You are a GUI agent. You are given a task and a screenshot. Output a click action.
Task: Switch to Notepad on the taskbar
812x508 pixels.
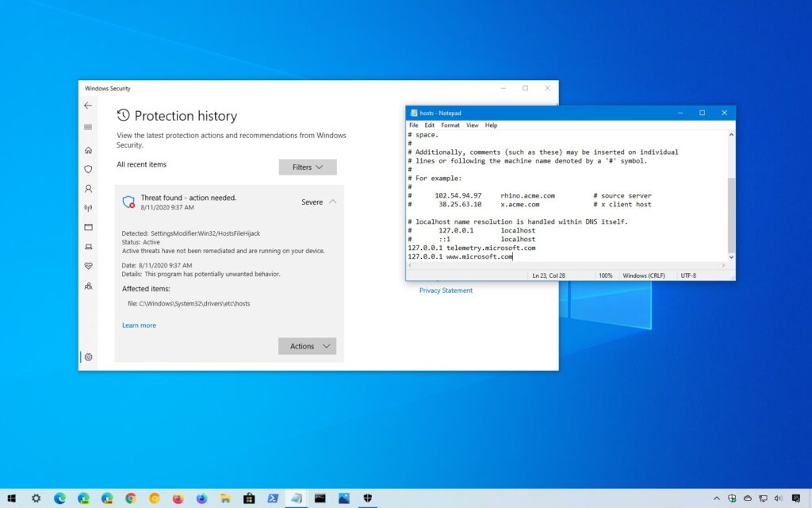coord(297,498)
